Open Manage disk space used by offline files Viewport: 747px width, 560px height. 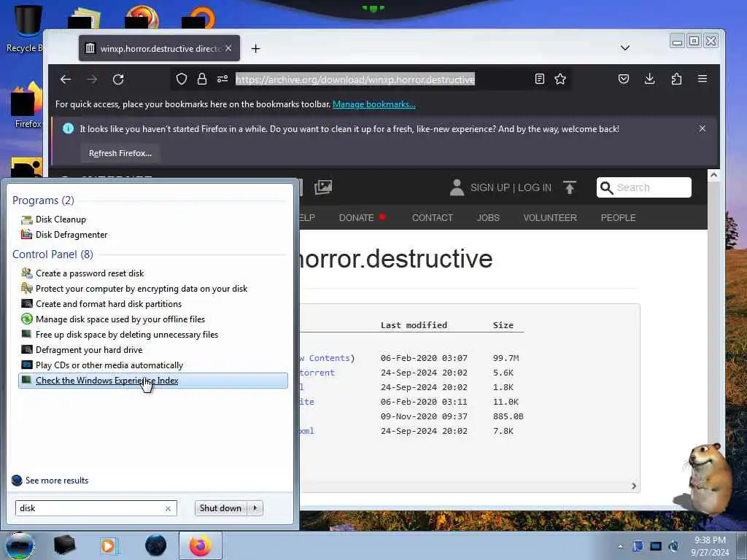[x=120, y=319]
